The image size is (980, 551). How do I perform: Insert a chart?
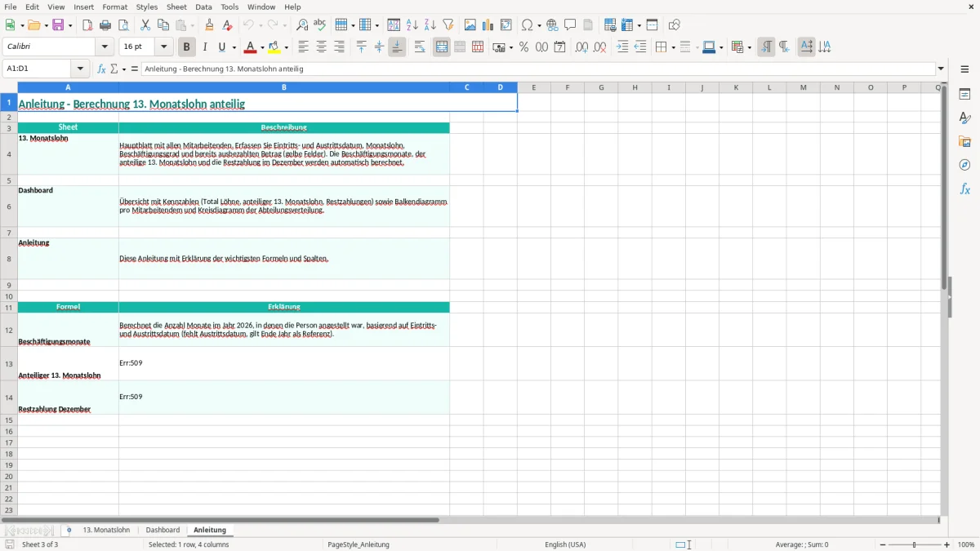click(488, 25)
